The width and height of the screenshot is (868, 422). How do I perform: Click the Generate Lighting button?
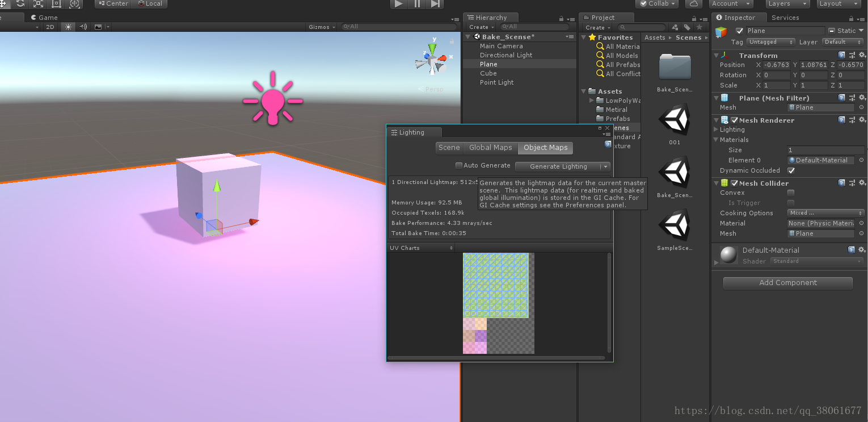558,166
